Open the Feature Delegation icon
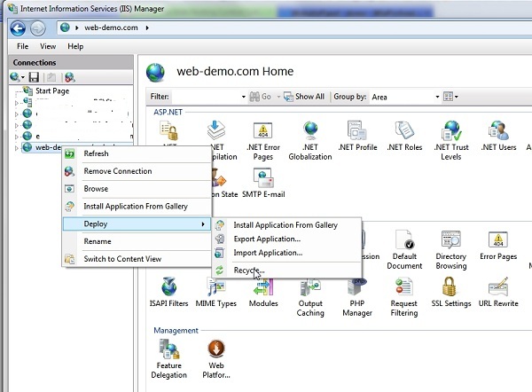 click(168, 359)
